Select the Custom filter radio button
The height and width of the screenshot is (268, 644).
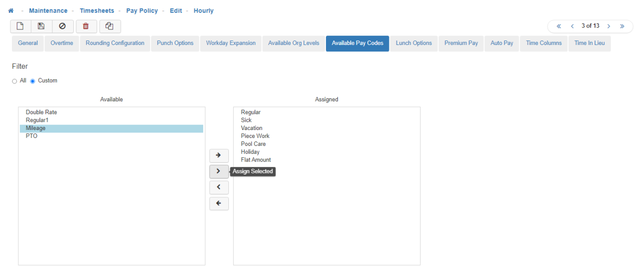[33, 81]
